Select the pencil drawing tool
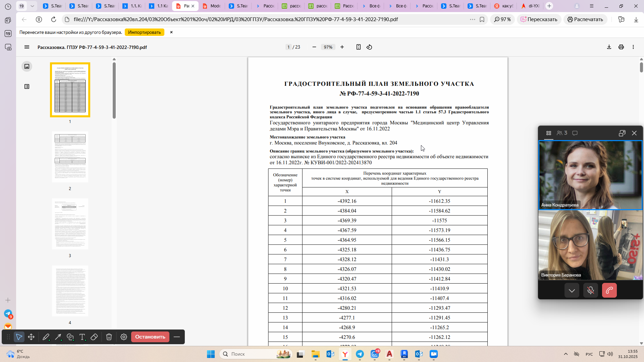644x362 pixels. [x=46, y=337]
